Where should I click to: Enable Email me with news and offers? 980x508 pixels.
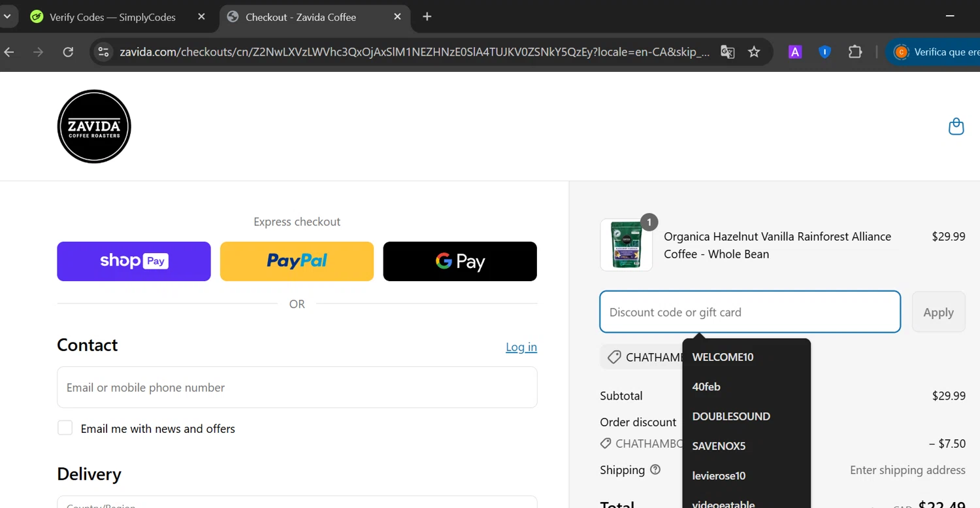click(65, 428)
